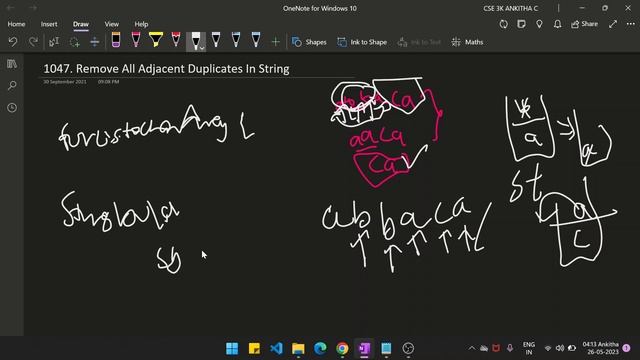Open the search pane

tap(12, 86)
